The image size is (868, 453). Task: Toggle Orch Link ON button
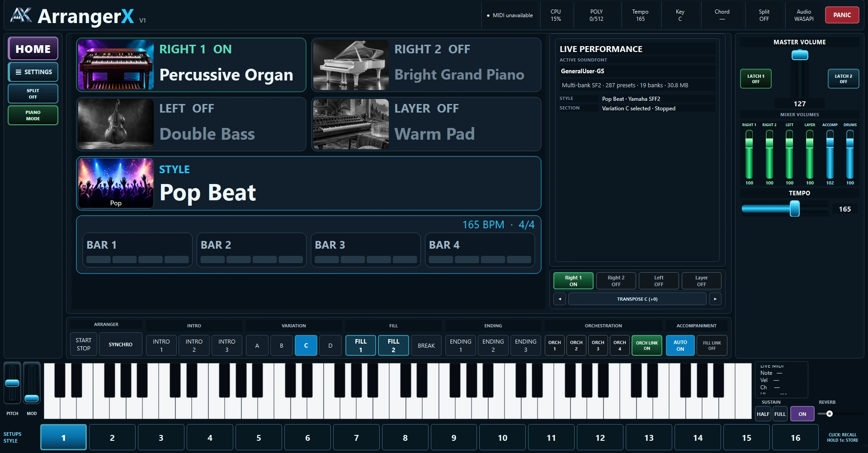(647, 345)
